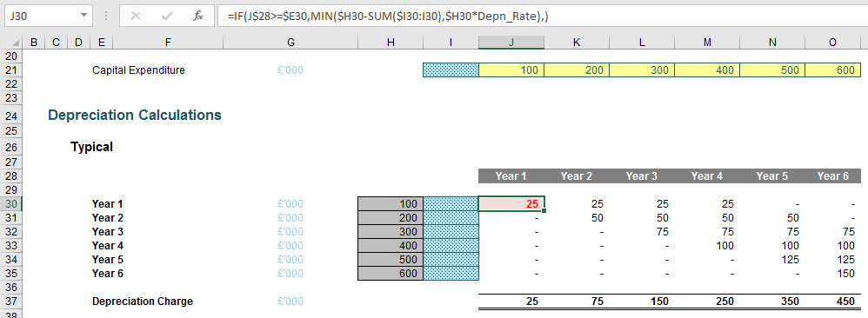Click the Year 6 column heading cell
The height and width of the screenshot is (318, 868).
[x=833, y=176]
